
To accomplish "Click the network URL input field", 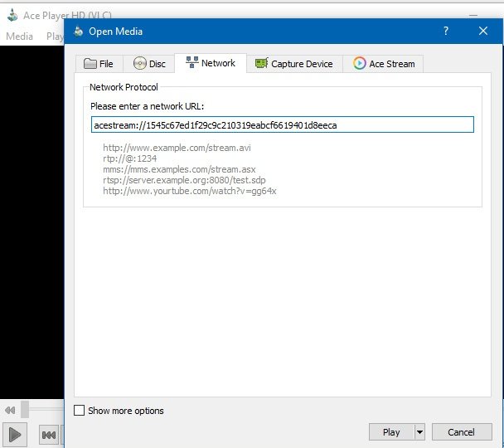I will (x=283, y=124).
